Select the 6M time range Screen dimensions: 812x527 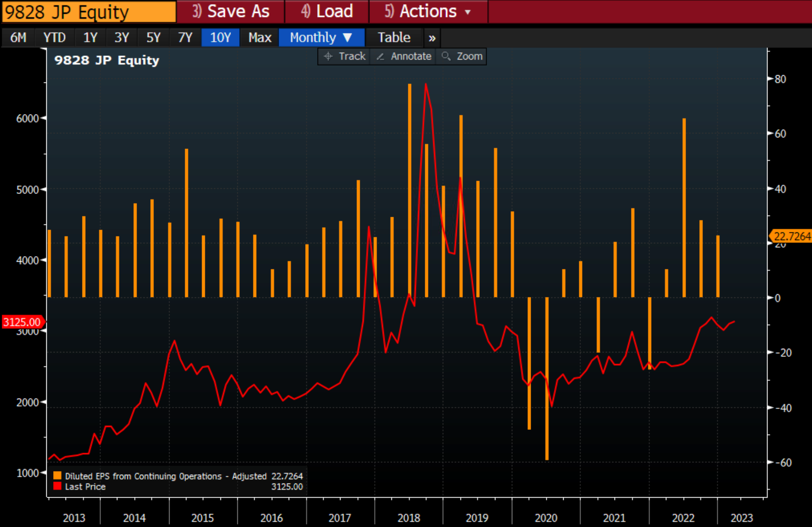18,38
